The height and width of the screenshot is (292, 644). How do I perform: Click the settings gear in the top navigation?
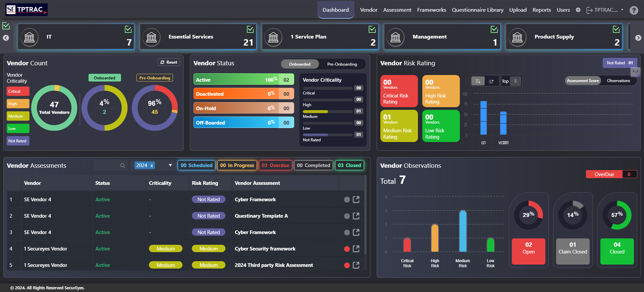[x=578, y=10]
